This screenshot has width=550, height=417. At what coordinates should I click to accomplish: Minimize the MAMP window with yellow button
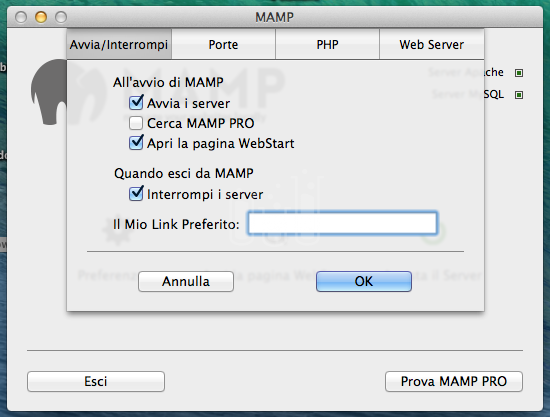coord(41,17)
